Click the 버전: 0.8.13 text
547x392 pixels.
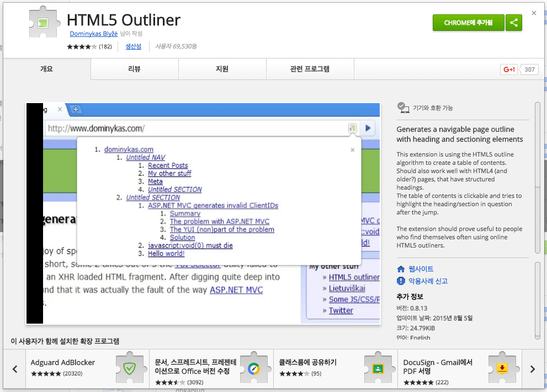pyautogui.click(x=412, y=308)
